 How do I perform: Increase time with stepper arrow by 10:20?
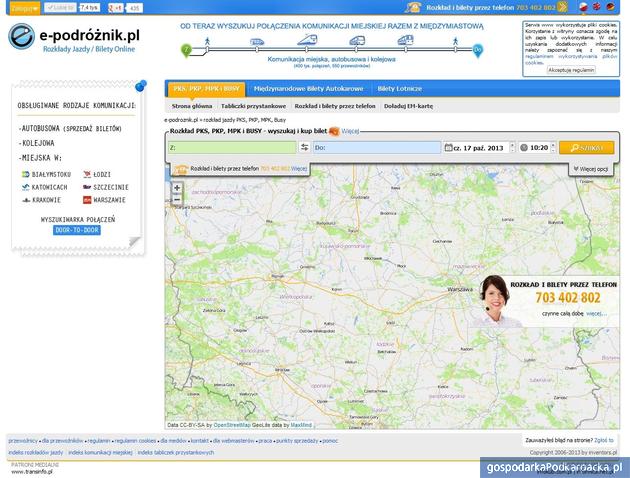click(553, 145)
